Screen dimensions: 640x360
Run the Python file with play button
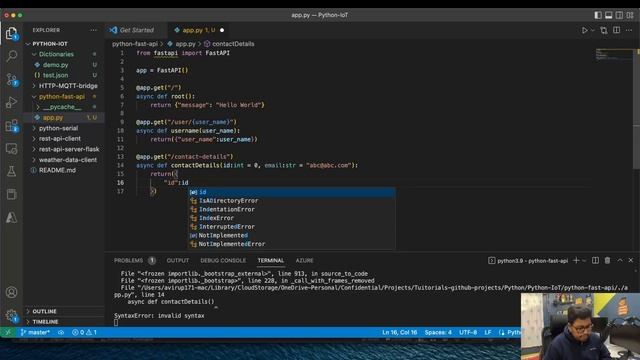coord(584,30)
